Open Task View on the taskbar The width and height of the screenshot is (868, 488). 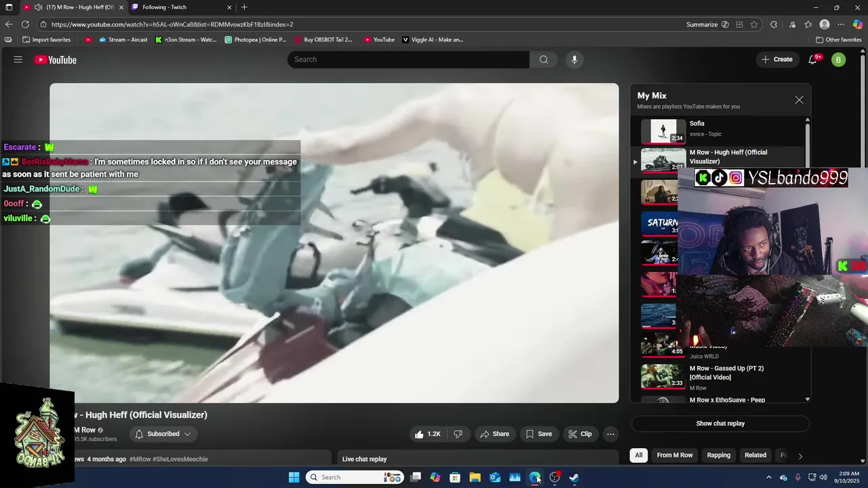pyautogui.click(x=416, y=477)
